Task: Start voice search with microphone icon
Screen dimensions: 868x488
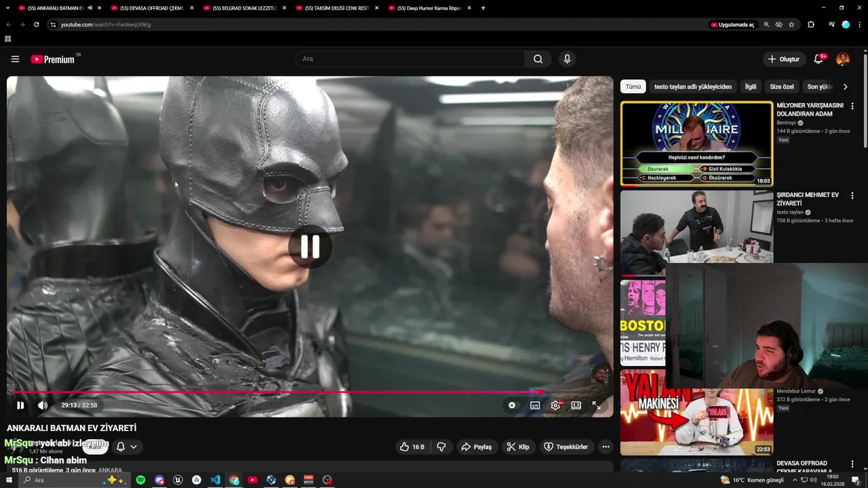Action: click(567, 59)
